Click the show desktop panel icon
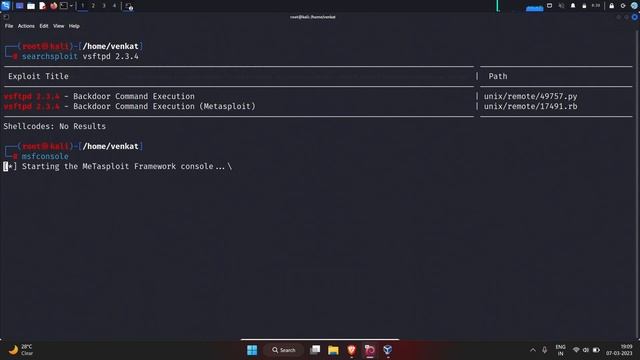 click(x=19, y=6)
